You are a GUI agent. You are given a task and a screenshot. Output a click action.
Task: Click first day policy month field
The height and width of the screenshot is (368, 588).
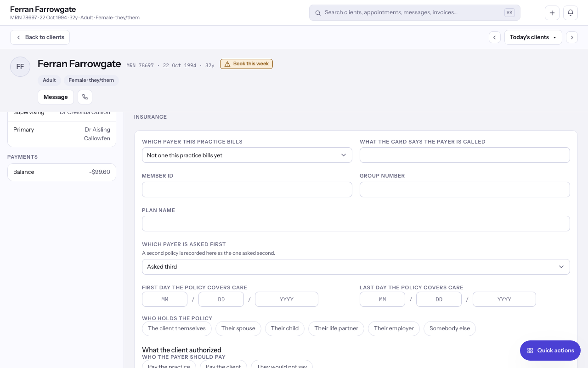coord(164,299)
